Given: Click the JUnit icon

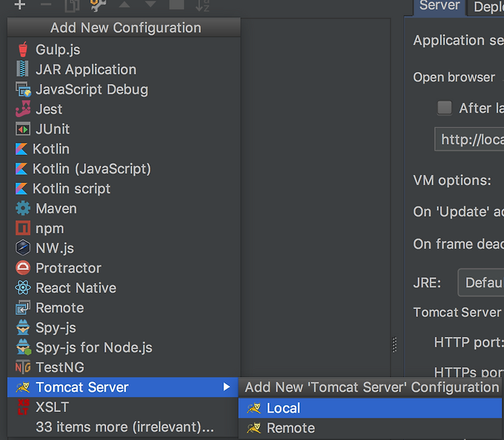Looking at the screenshot, I should [23, 130].
